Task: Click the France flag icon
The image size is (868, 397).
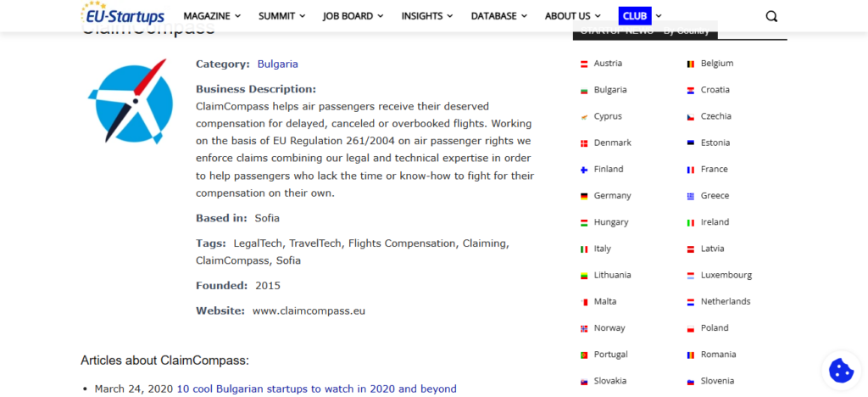Action: click(x=690, y=170)
